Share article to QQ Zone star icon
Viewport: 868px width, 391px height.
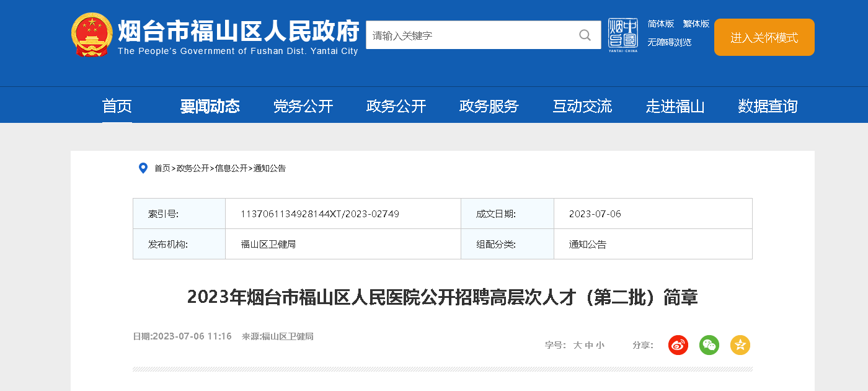coord(740,345)
